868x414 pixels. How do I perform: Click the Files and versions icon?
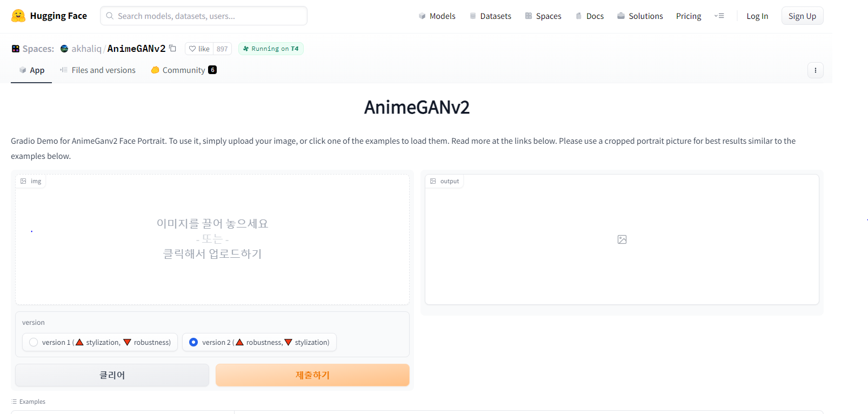click(64, 70)
